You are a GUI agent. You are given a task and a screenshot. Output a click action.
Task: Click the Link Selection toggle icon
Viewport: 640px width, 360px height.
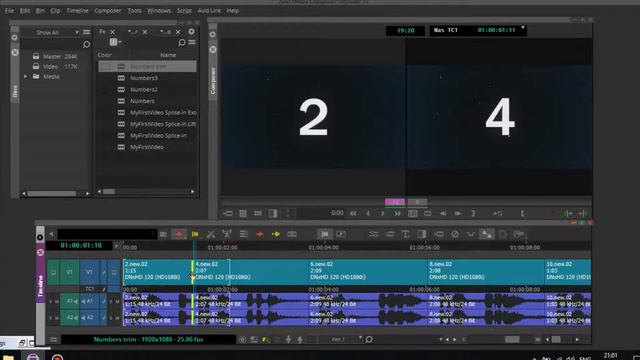(487, 234)
